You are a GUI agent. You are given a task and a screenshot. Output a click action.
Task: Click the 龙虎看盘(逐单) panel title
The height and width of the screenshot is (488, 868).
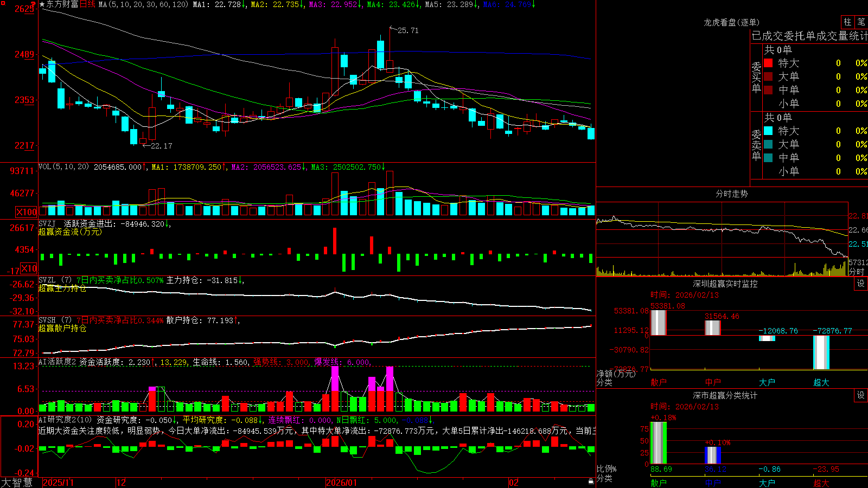coord(731,22)
